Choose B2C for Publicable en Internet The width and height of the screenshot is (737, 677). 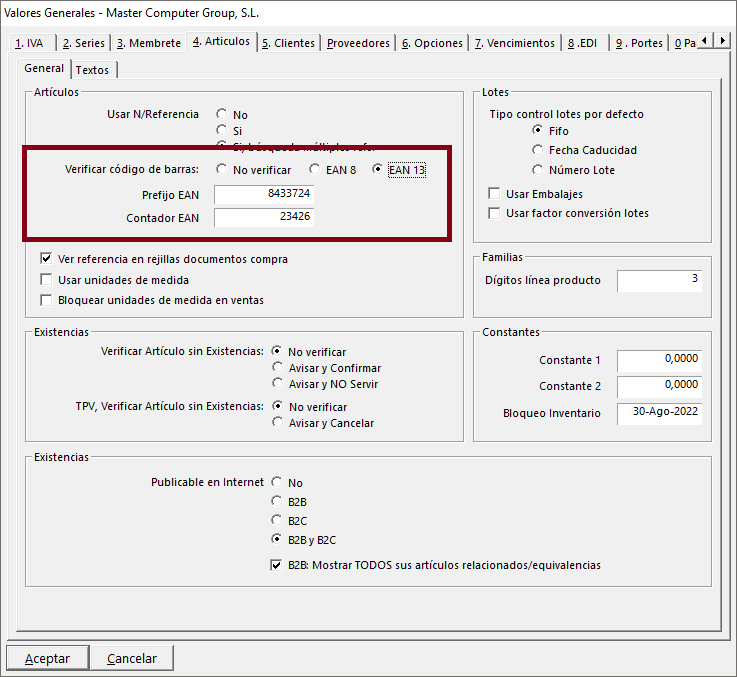pos(277,520)
